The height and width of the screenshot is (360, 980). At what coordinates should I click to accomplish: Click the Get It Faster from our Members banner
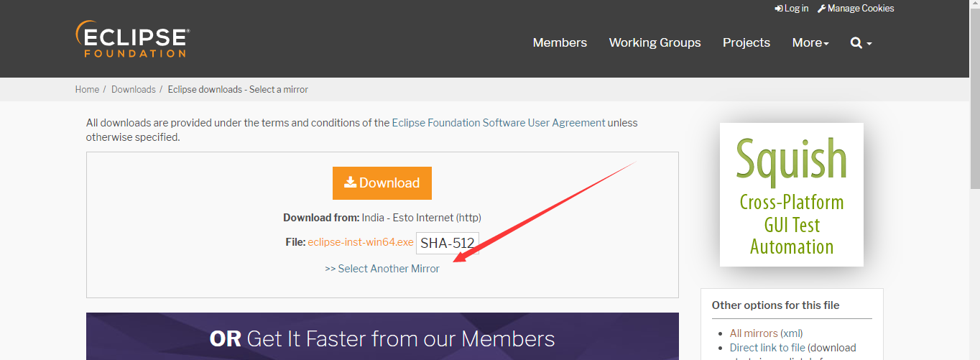tap(382, 338)
